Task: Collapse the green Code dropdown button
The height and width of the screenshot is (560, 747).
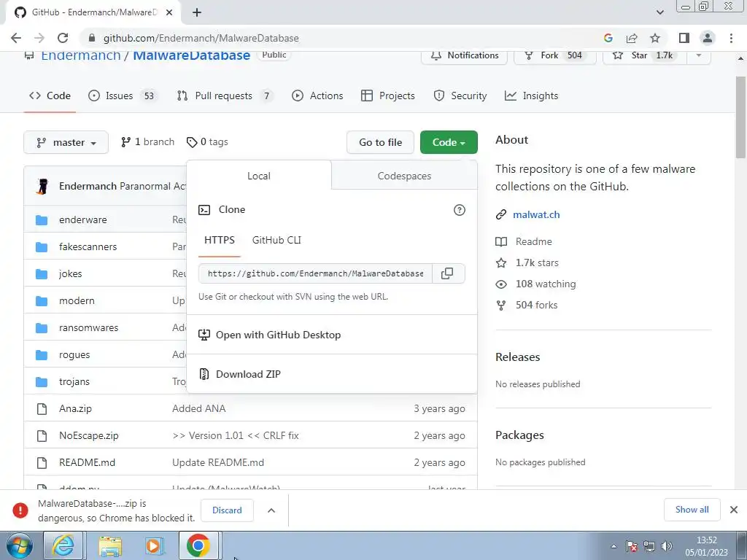Action: point(449,142)
